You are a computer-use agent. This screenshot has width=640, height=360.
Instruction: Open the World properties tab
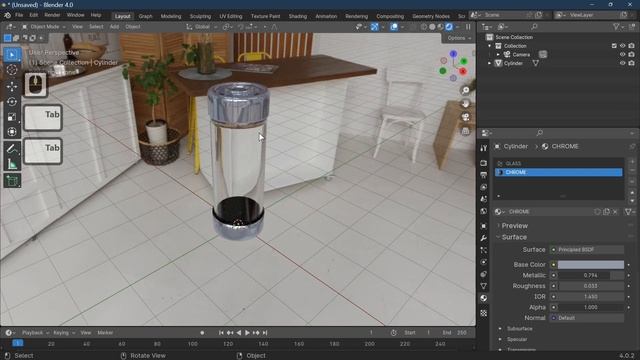(x=484, y=211)
